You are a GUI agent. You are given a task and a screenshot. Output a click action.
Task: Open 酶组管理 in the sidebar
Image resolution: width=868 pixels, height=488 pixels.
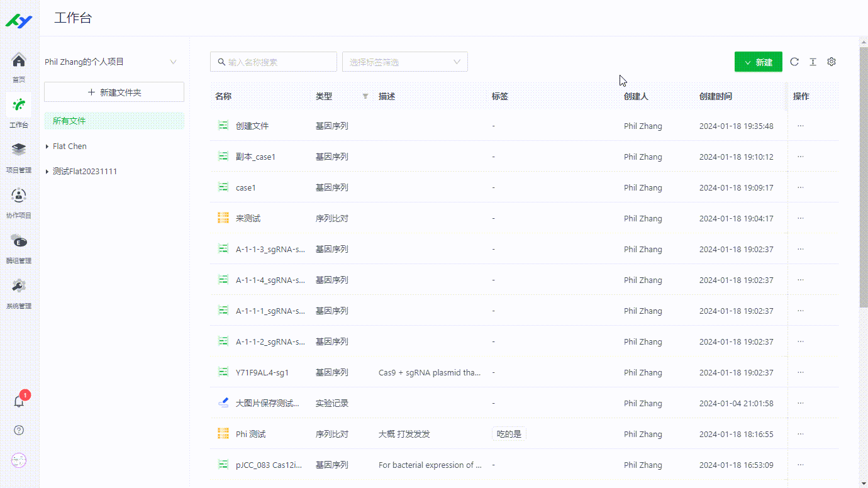18,242
